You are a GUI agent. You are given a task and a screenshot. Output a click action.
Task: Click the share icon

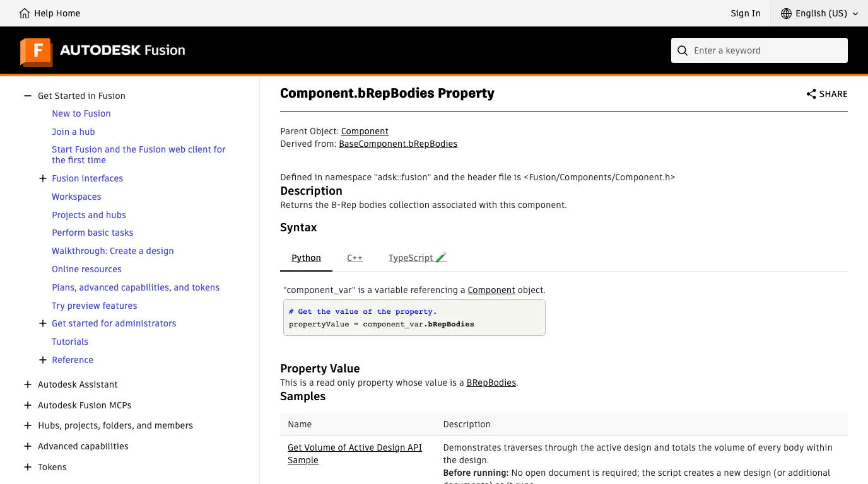(811, 94)
